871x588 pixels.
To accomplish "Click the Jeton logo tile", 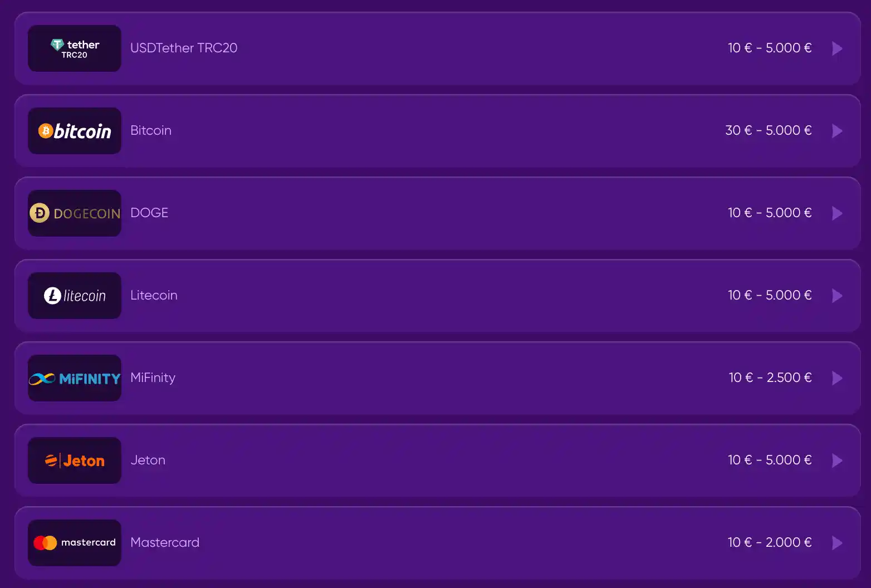I will tap(75, 460).
